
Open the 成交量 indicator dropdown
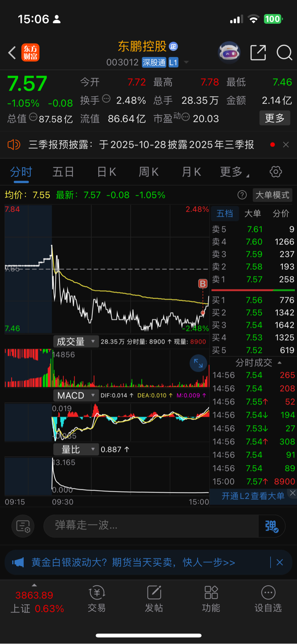76,342
